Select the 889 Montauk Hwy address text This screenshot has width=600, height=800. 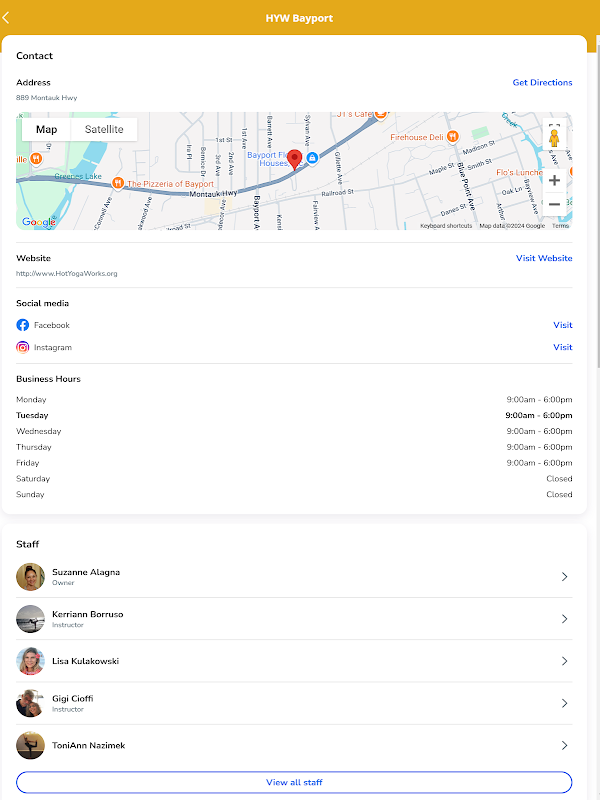(46, 97)
